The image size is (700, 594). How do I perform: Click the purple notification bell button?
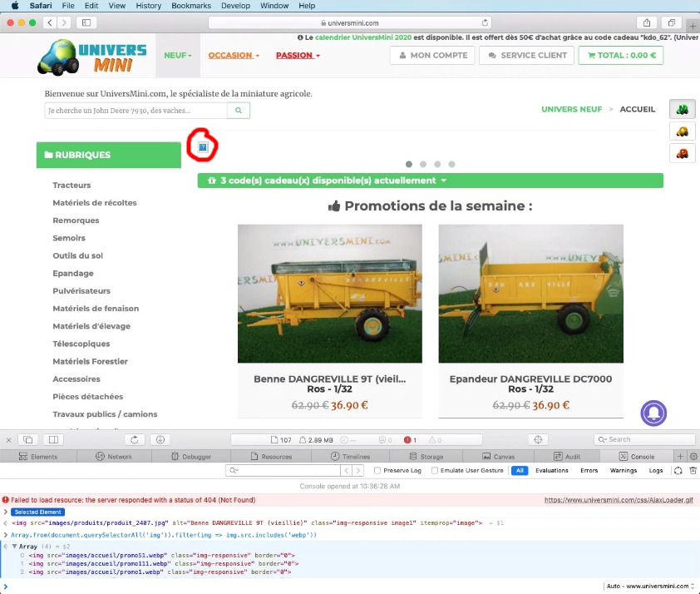(x=653, y=413)
